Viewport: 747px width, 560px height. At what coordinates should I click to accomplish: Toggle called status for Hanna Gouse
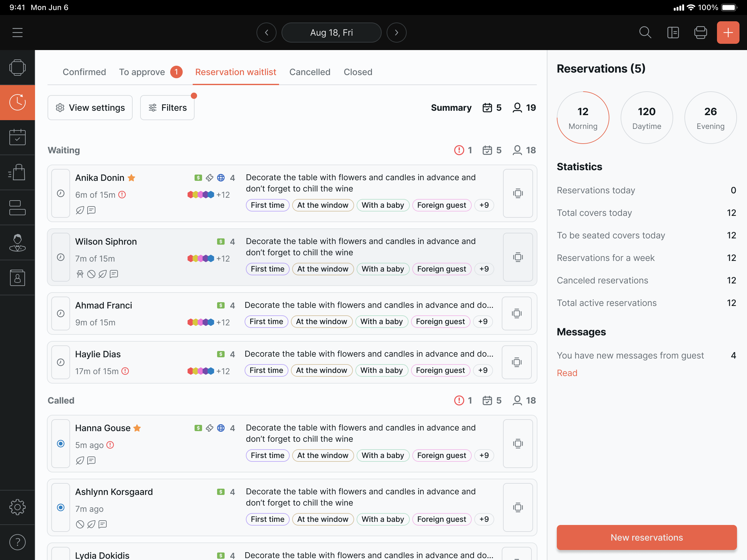pos(61,444)
